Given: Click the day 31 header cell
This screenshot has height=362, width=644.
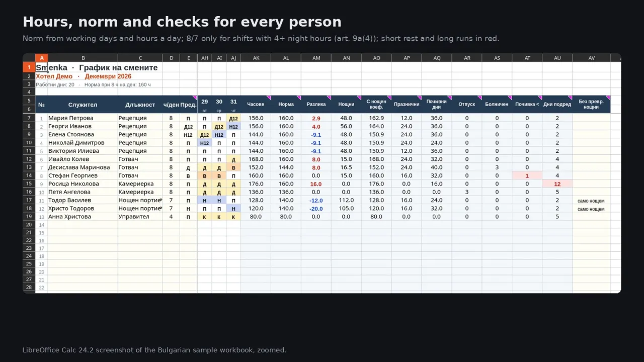Looking at the screenshot, I should 233,102.
